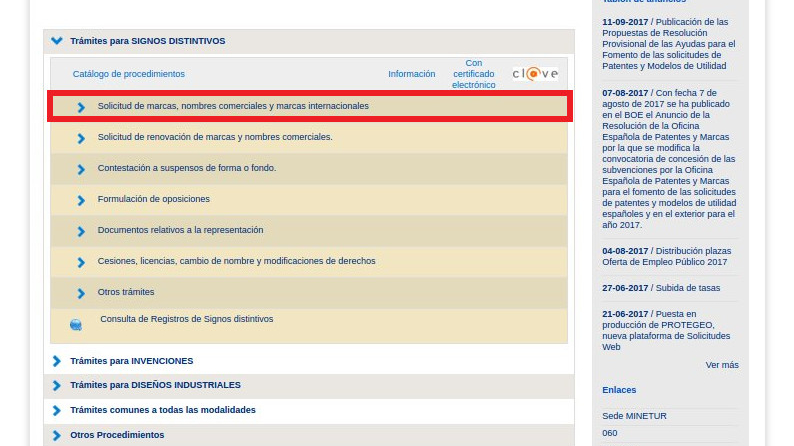Open 060 link
Image resolution: width=794 pixels, height=446 pixels.
click(610, 433)
